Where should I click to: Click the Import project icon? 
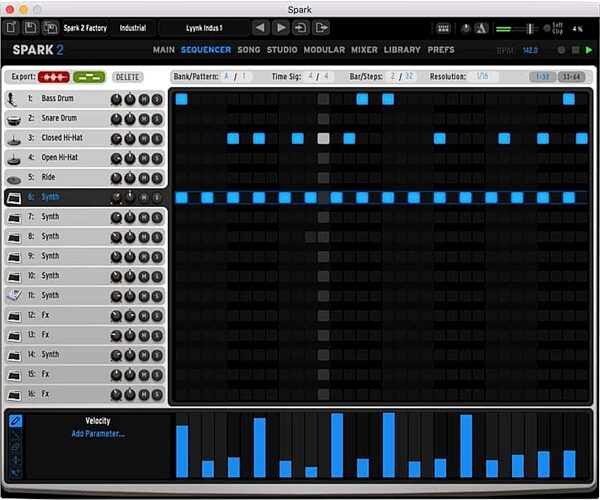[x=301, y=28]
